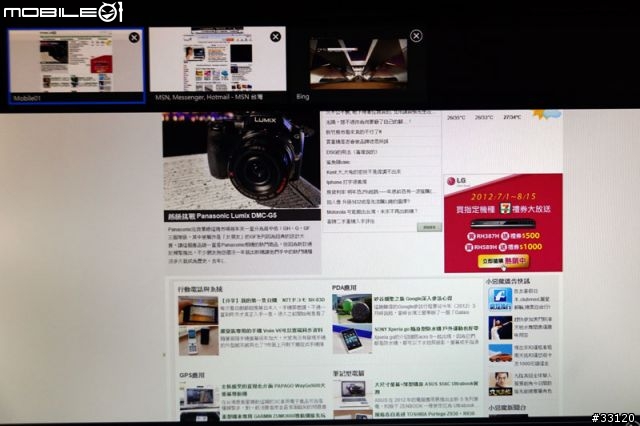This screenshot has width=640, height=426.
Task: Open the SONY Xperia go article thumbnail
Action: [352, 339]
